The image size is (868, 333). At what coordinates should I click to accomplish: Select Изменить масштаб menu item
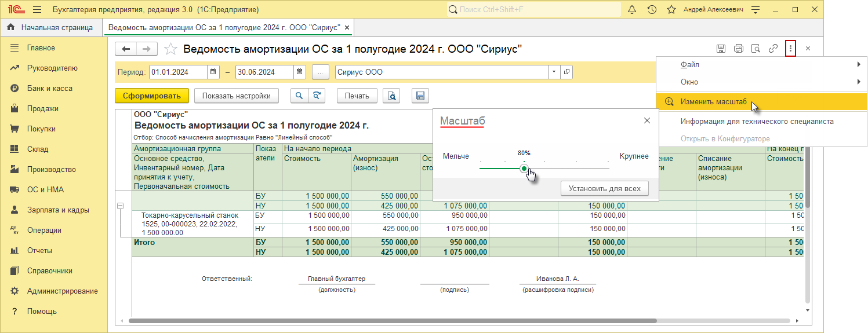coord(762,102)
